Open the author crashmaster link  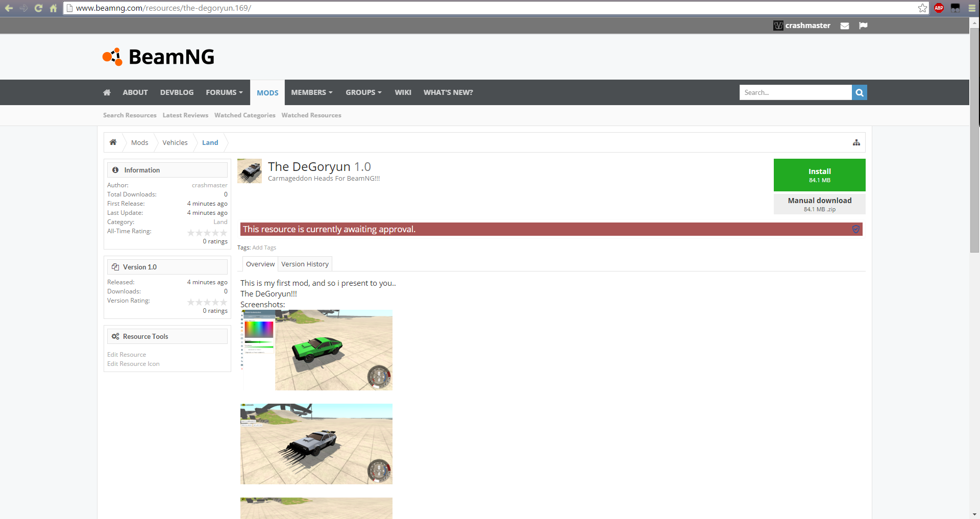click(x=210, y=185)
